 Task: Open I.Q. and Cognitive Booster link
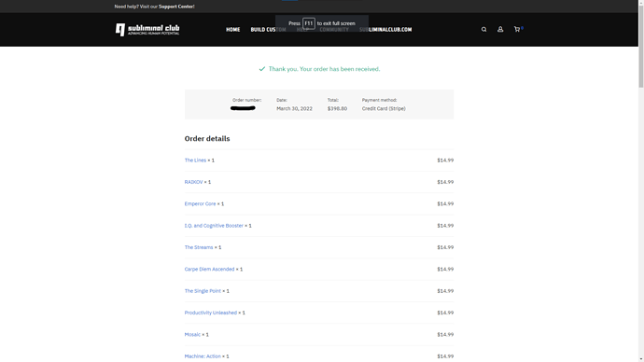[x=214, y=226]
